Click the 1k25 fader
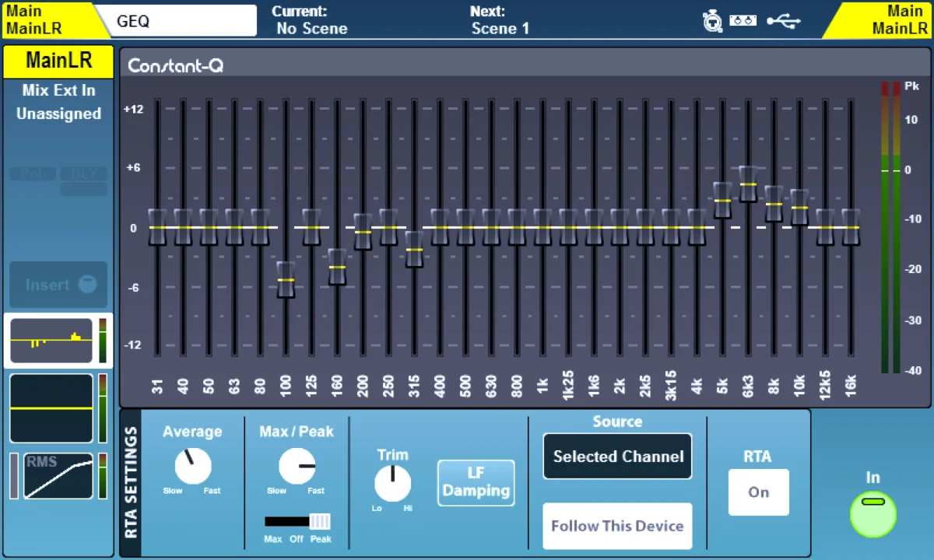 [568, 227]
